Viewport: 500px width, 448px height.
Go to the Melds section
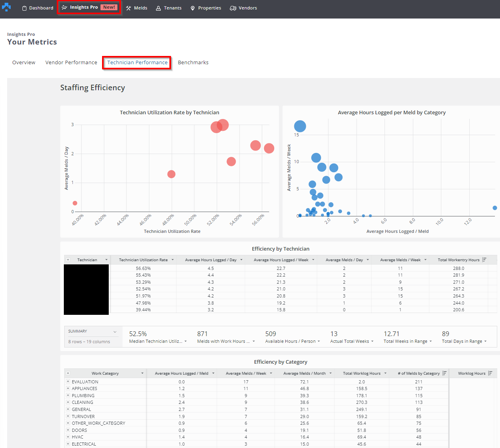[x=136, y=8]
